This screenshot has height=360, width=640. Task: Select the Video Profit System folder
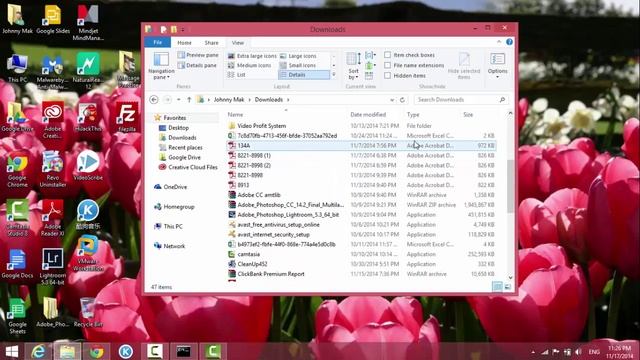click(262, 126)
